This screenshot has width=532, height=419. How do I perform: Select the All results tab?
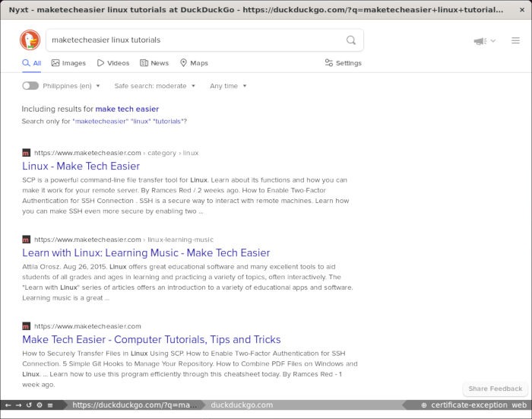coord(32,63)
